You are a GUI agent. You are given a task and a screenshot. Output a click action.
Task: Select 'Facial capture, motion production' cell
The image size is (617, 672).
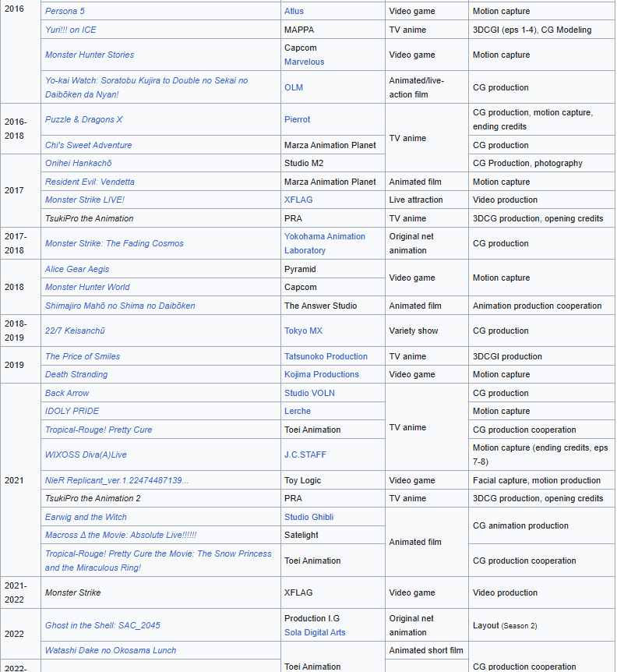(x=541, y=480)
